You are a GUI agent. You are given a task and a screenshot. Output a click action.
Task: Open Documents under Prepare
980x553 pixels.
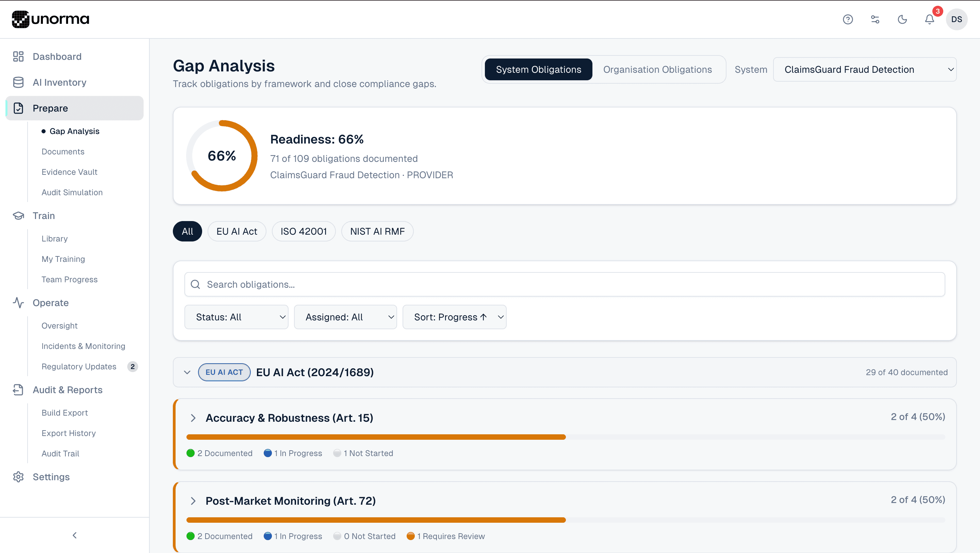point(63,152)
